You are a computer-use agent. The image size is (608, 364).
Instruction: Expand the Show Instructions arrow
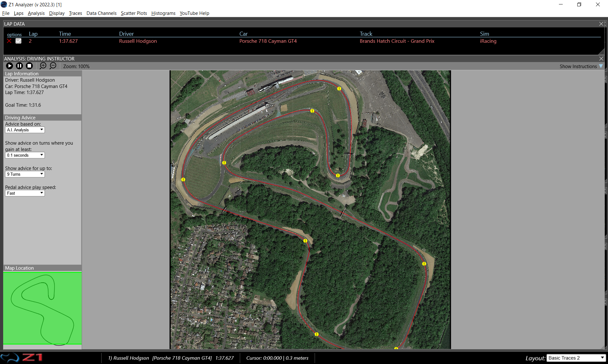601,66
